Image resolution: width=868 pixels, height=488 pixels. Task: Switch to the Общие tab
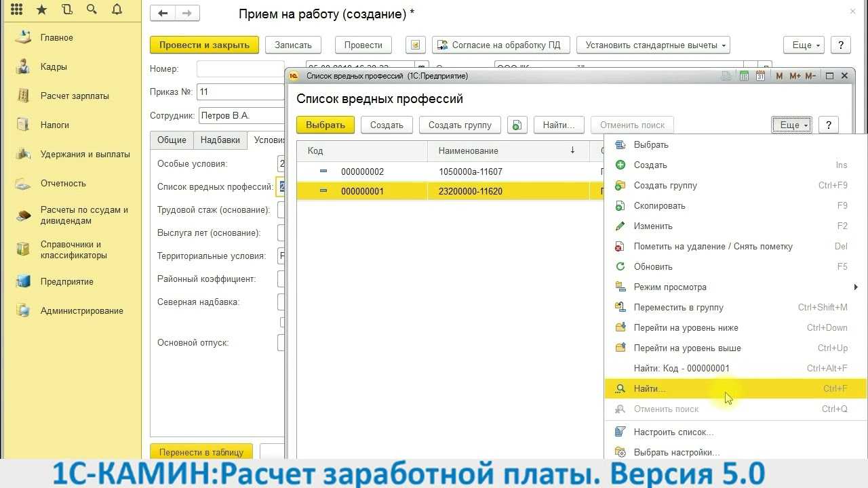pos(172,140)
